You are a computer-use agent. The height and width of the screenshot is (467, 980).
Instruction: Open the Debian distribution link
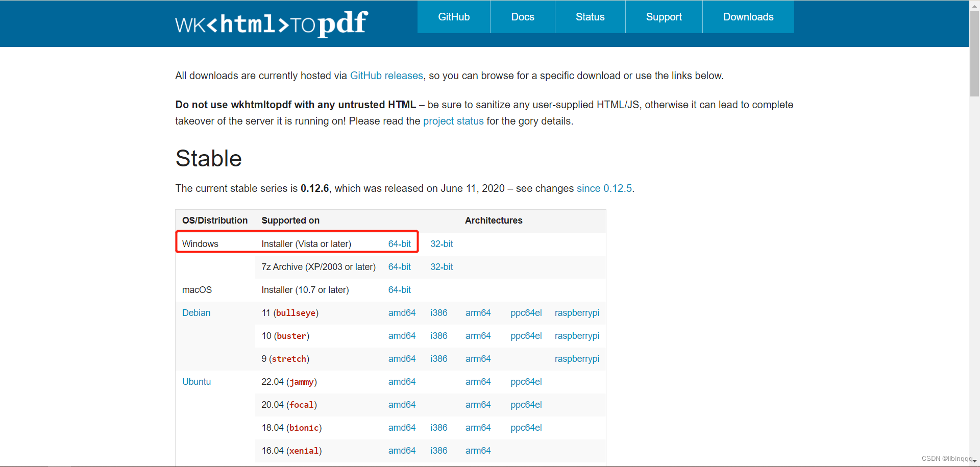coord(196,313)
